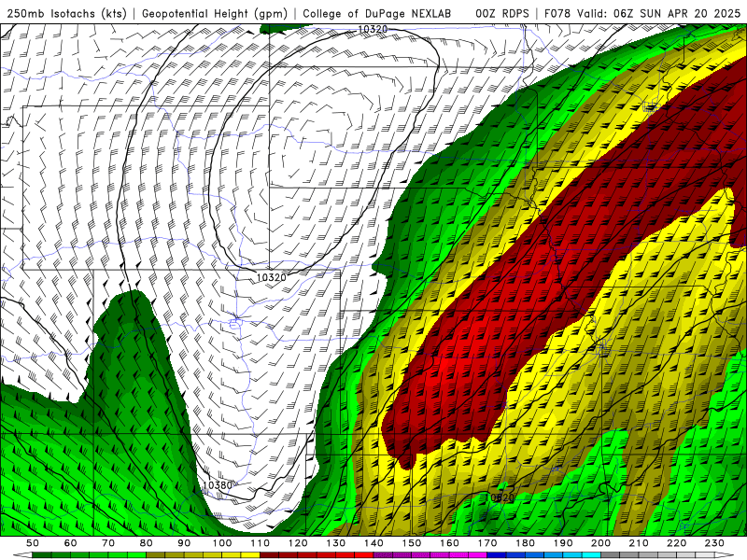Click the 190 knot legend label

(x=563, y=543)
